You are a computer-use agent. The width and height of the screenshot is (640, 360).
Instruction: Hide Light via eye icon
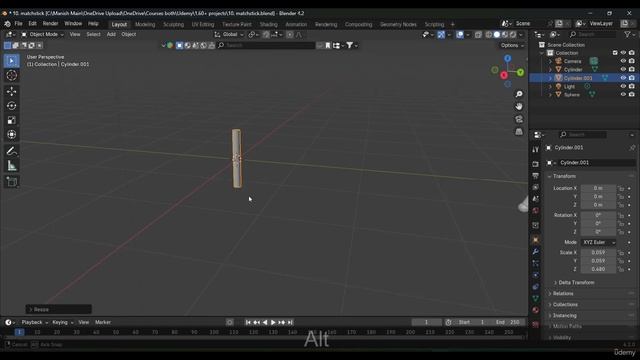(623, 86)
